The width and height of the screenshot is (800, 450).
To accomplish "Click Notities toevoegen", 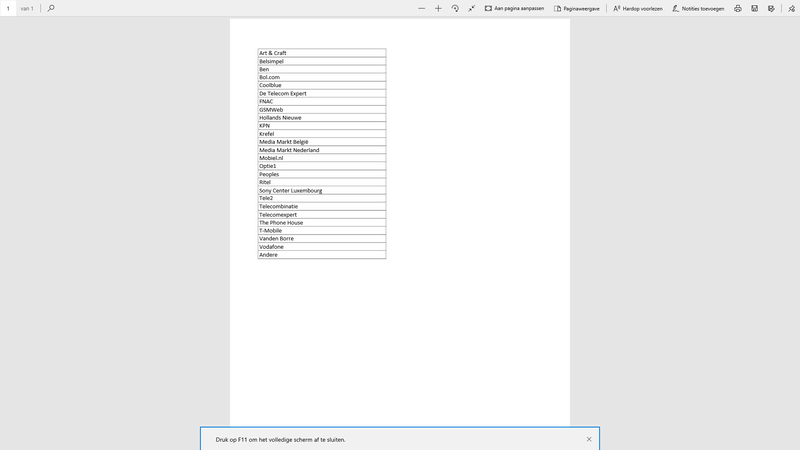I will 698,8.
